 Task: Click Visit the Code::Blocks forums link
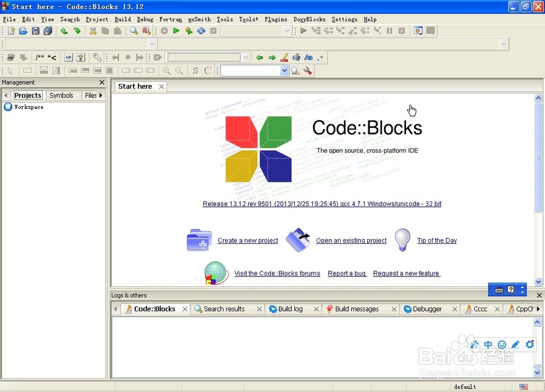pos(277,273)
